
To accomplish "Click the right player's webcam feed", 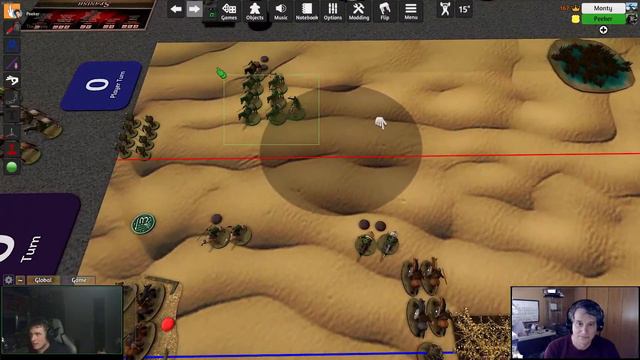I will click(575, 322).
